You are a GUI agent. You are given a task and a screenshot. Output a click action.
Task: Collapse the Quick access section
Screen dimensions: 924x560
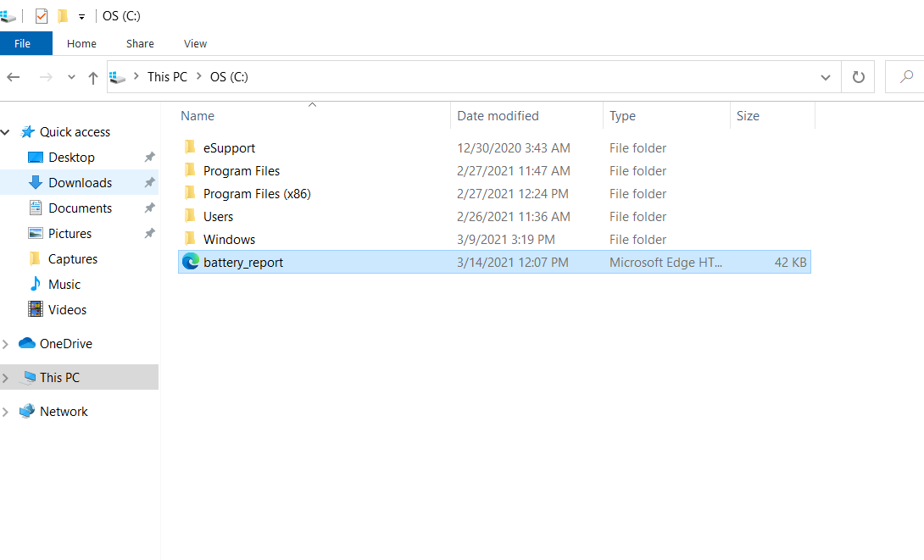pos(5,132)
